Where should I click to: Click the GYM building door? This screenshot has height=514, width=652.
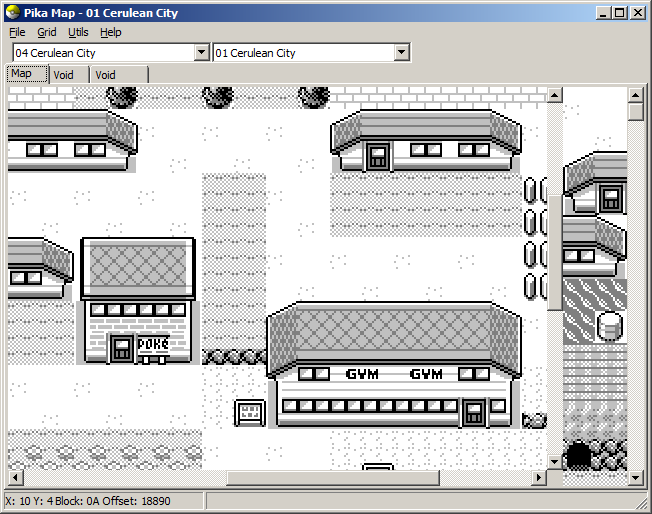coord(474,413)
